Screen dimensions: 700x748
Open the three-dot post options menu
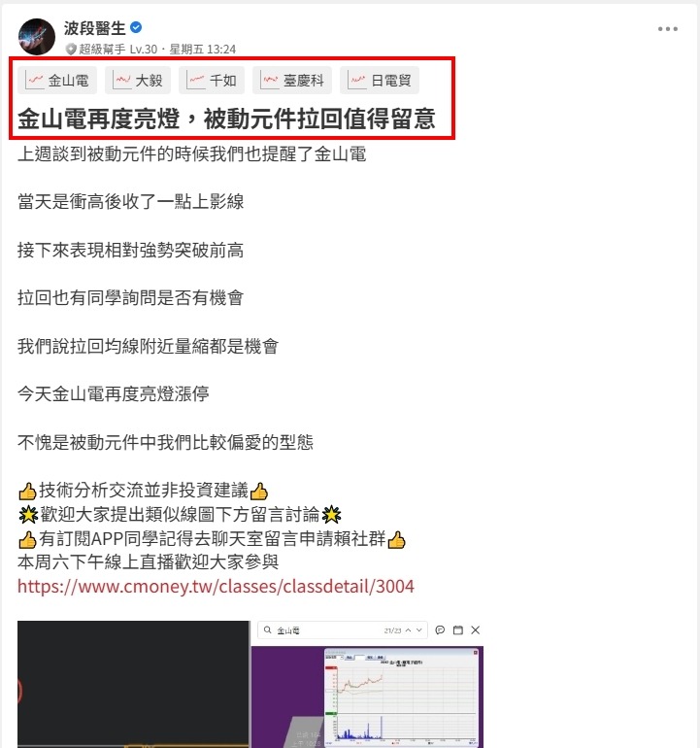coord(667,29)
